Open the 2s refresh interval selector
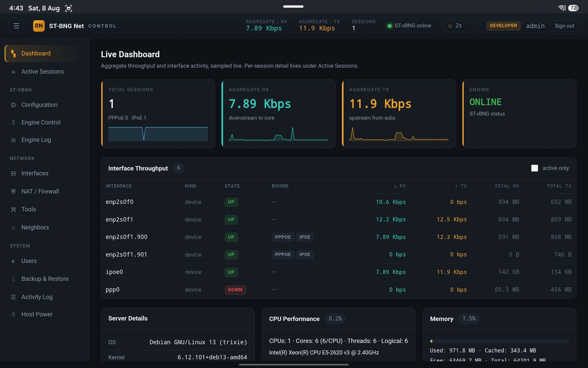 point(455,26)
